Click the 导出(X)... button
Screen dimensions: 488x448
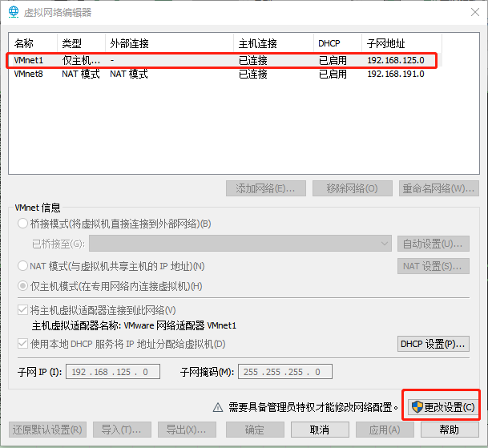pos(187,430)
